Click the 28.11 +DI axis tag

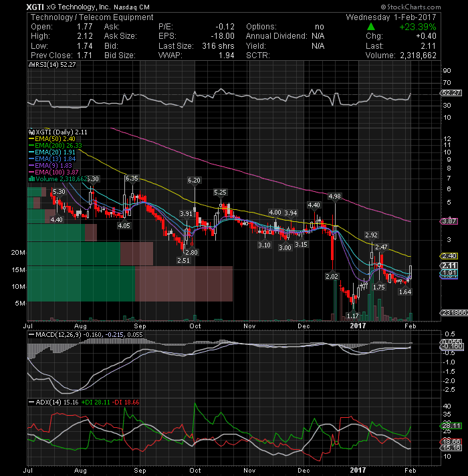(x=451, y=426)
